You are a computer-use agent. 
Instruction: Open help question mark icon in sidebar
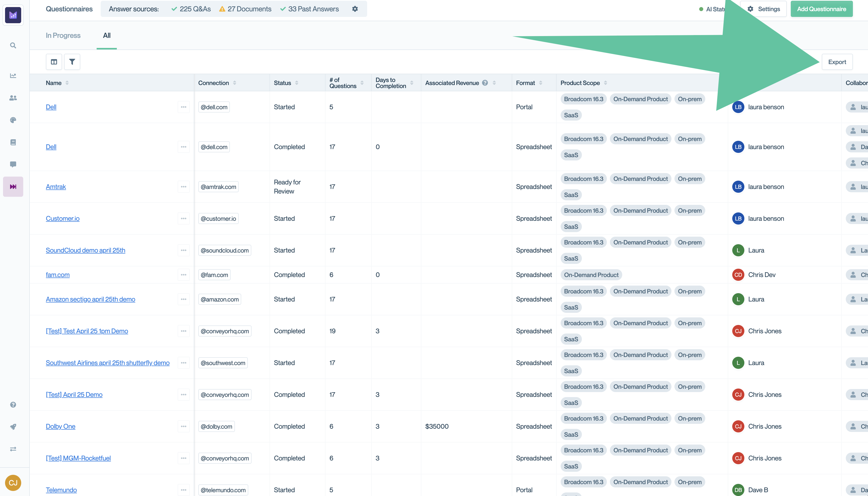(x=13, y=404)
